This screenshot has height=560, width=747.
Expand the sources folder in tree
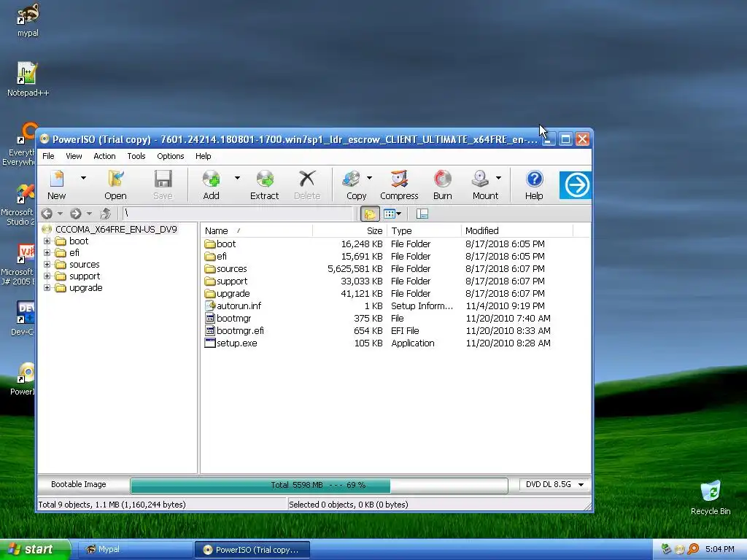coord(47,264)
